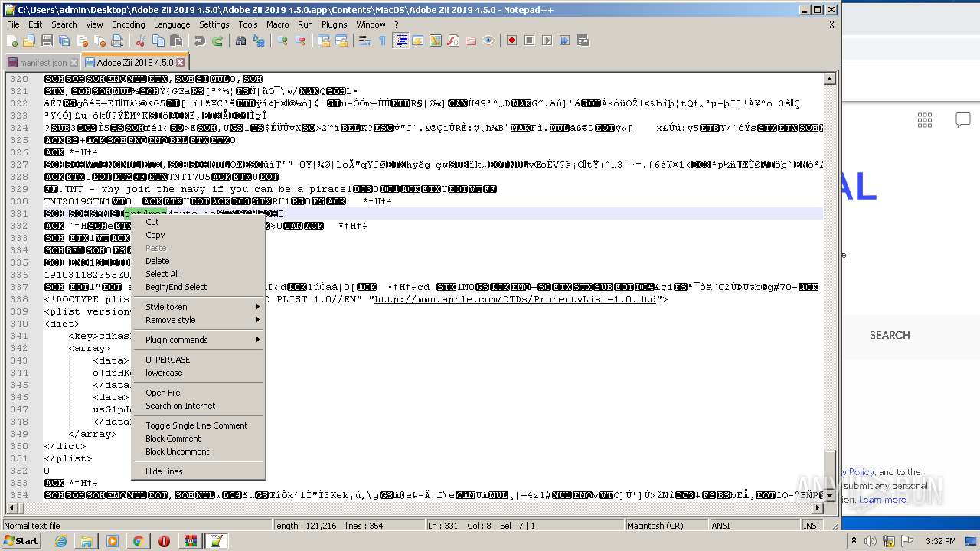Click the Open file toolbar icon
This screenshot has height=551, width=980.
(29, 41)
